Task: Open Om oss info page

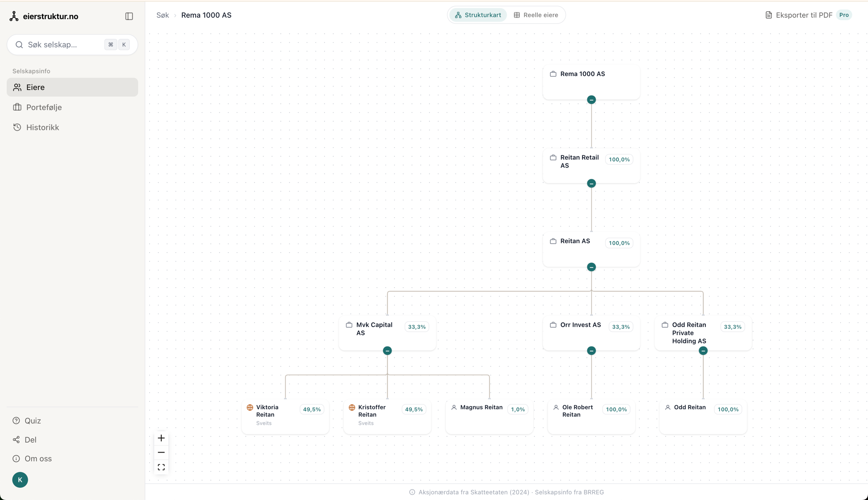Action: (x=32, y=459)
